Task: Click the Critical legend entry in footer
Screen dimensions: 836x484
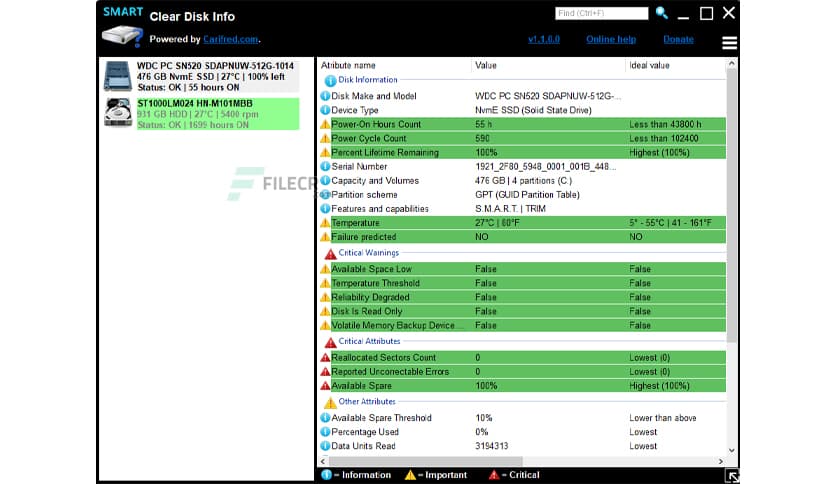Action: tap(515, 475)
